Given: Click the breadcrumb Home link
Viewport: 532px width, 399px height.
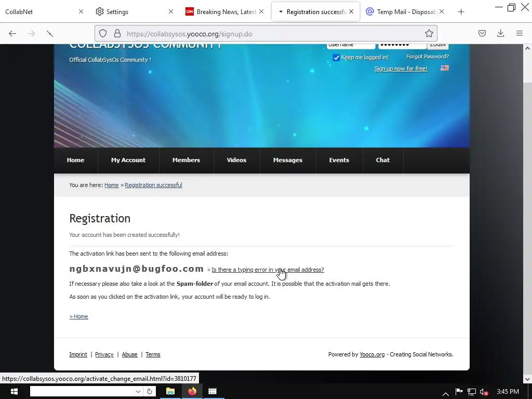Looking at the screenshot, I should (111, 185).
